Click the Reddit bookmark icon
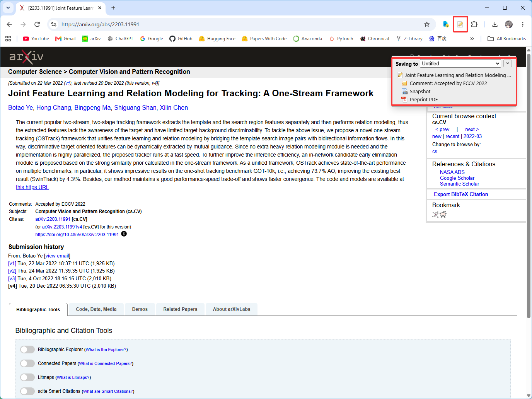The image size is (532, 399). [x=443, y=215]
